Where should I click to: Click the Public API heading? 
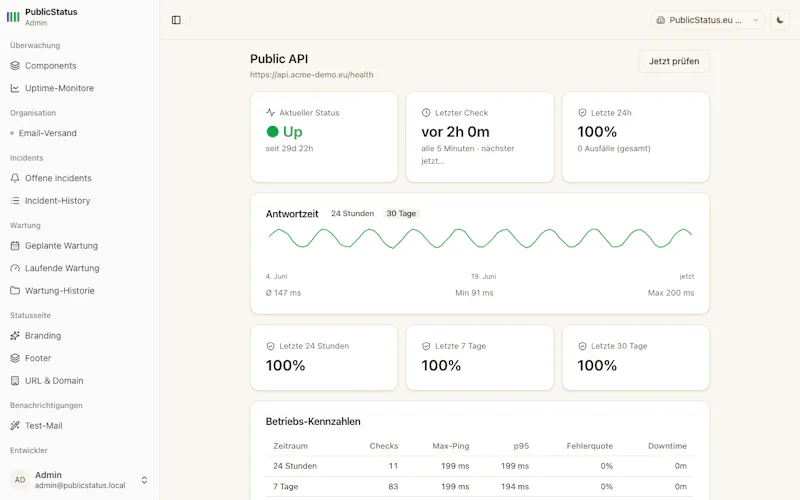pos(279,59)
